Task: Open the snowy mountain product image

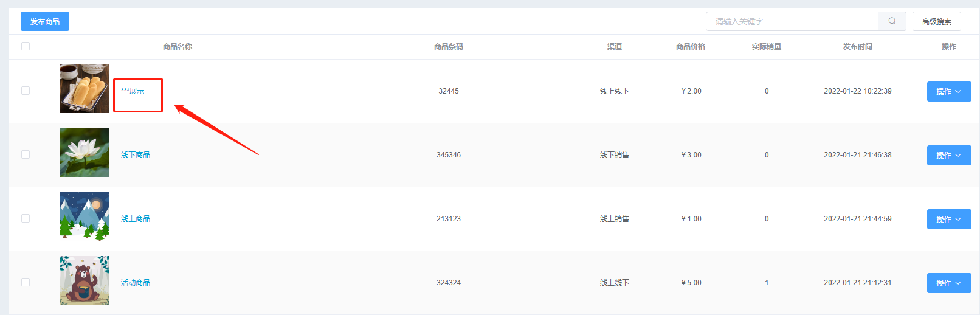Action: (85, 216)
